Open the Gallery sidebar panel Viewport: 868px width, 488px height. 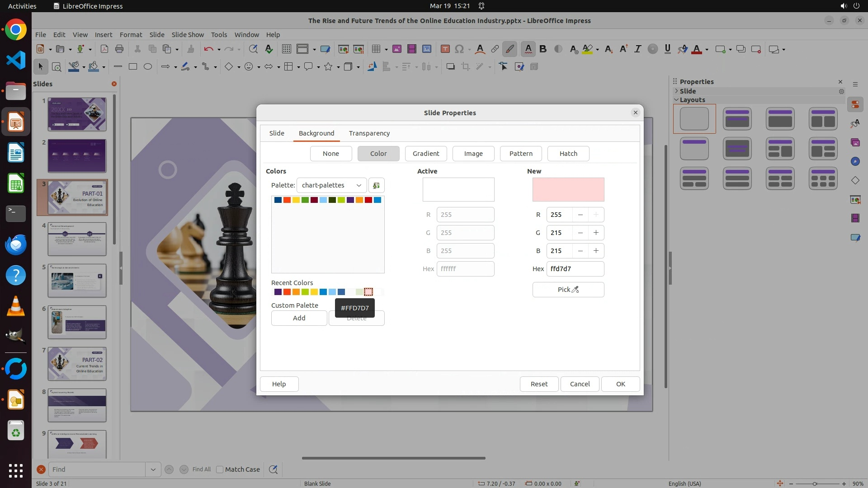(x=855, y=142)
